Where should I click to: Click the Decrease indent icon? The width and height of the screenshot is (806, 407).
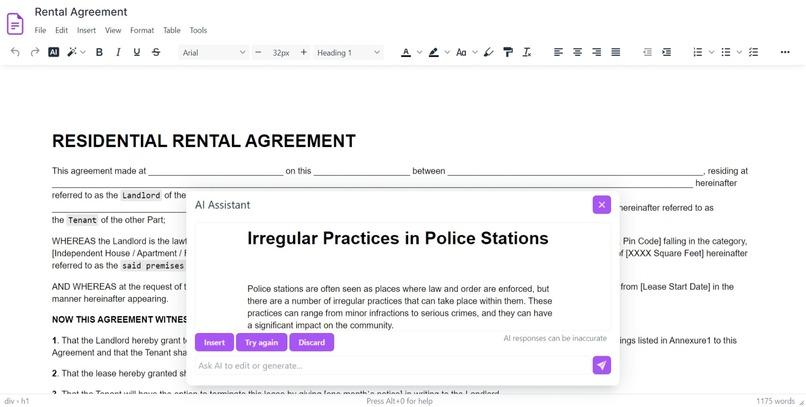648,52
